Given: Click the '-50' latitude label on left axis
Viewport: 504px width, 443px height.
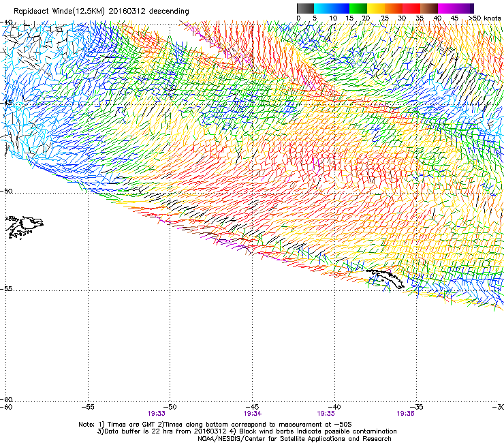Looking at the screenshot, I should click(x=6, y=191).
